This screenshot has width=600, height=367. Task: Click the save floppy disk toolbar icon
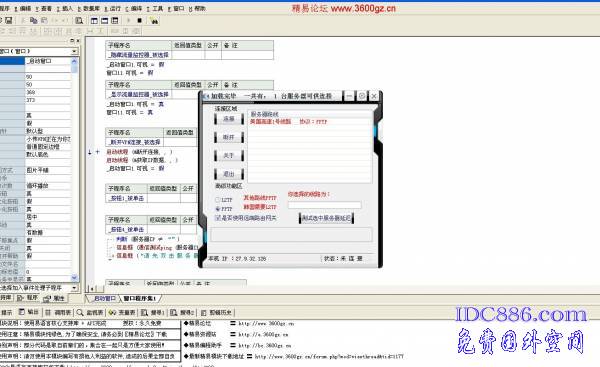tap(8, 20)
